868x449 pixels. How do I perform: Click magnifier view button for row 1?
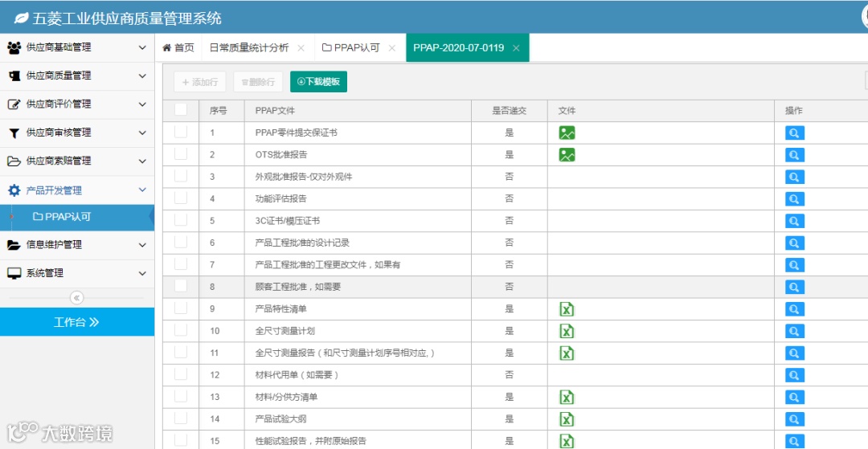(x=794, y=133)
